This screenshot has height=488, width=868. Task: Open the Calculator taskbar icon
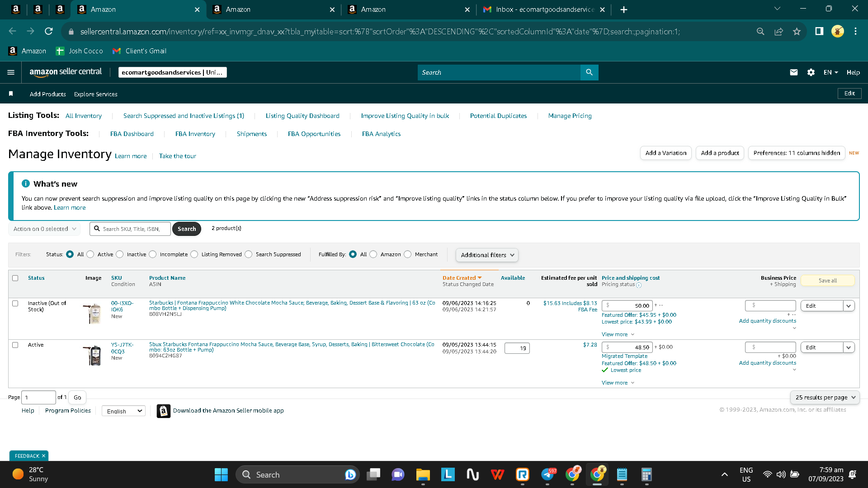646,474
